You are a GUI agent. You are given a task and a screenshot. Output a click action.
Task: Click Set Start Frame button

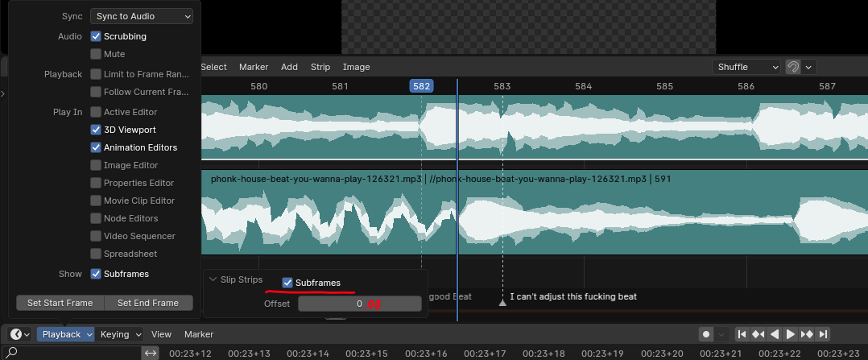point(60,303)
